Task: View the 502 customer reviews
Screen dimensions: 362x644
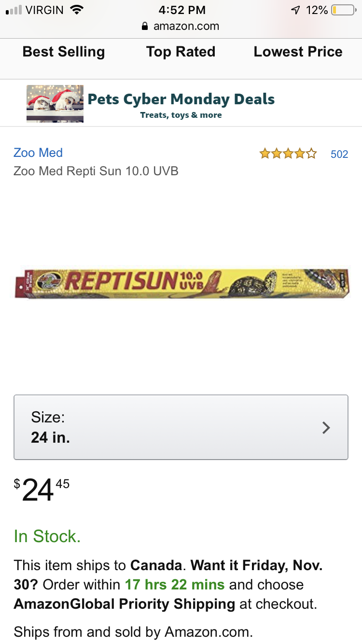Action: [339, 154]
